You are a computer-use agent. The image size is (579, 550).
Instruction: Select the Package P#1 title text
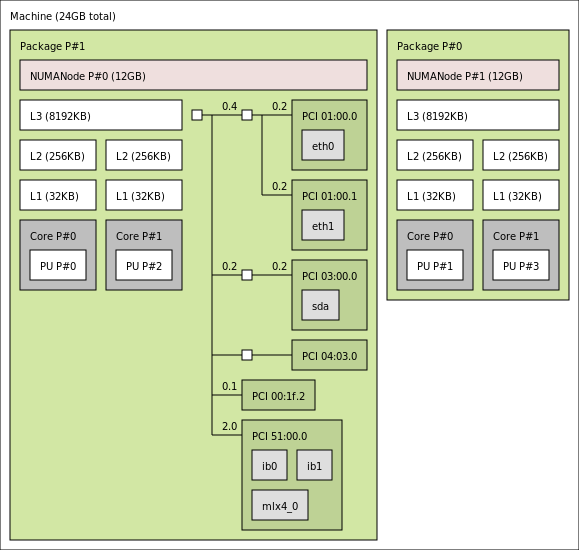point(52,46)
